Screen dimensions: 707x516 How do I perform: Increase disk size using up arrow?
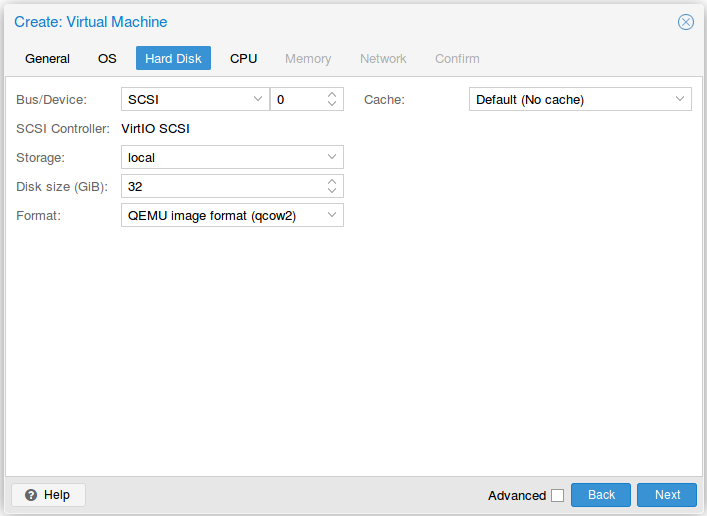pyautogui.click(x=332, y=182)
